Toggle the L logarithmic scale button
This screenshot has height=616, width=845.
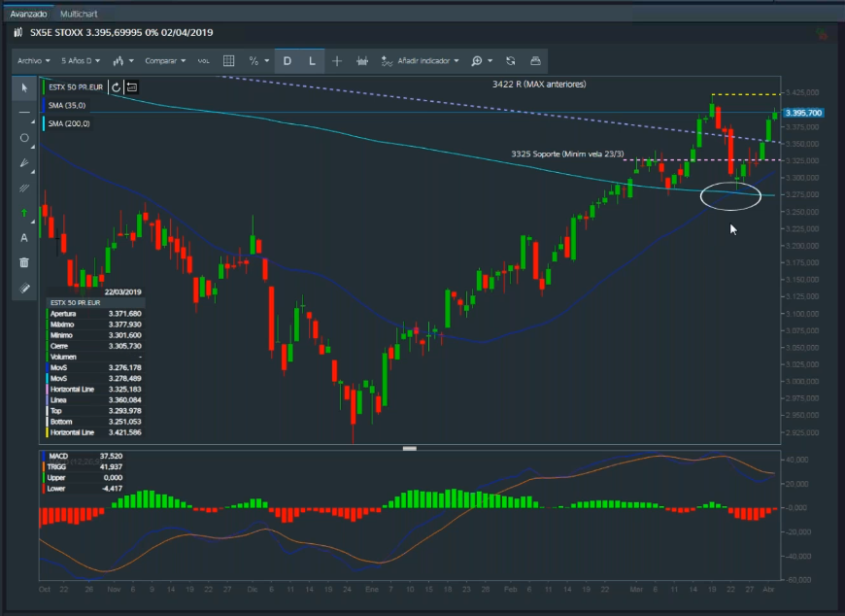pyautogui.click(x=312, y=60)
